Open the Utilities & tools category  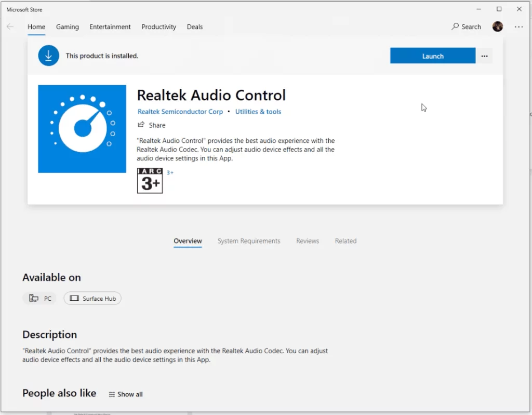click(x=258, y=112)
